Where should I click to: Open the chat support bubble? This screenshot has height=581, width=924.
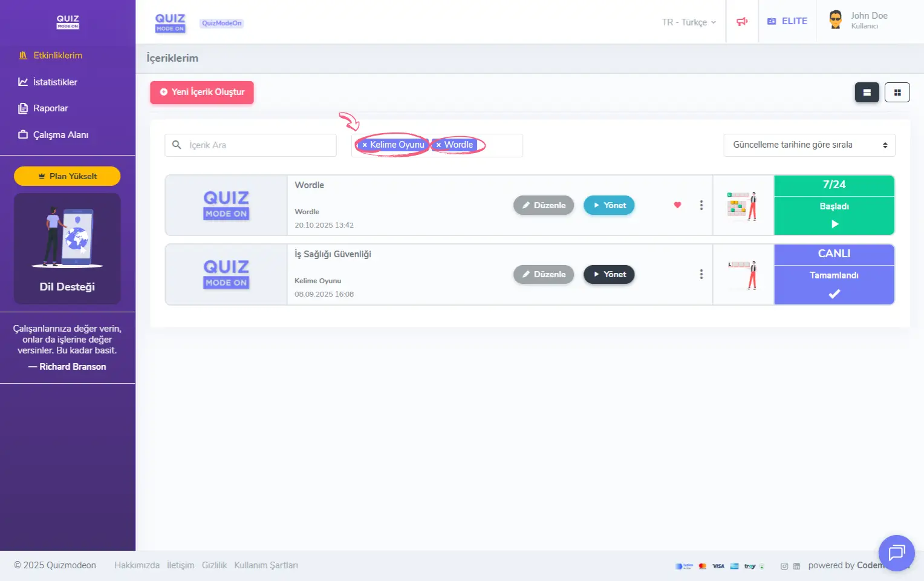(x=896, y=553)
